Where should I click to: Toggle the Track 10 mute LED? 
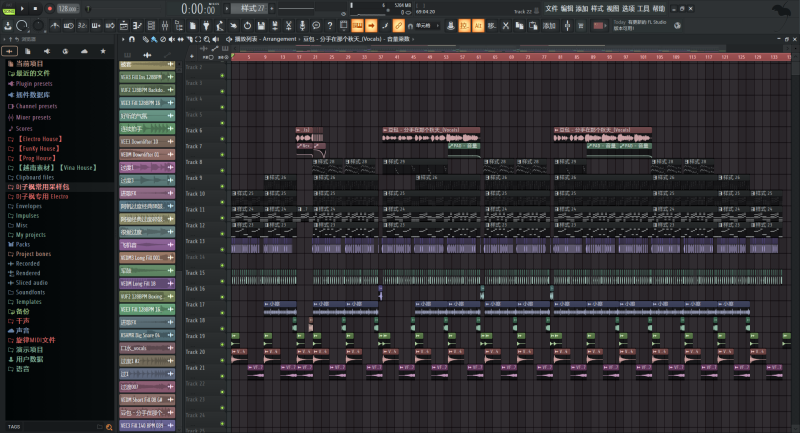(x=222, y=202)
